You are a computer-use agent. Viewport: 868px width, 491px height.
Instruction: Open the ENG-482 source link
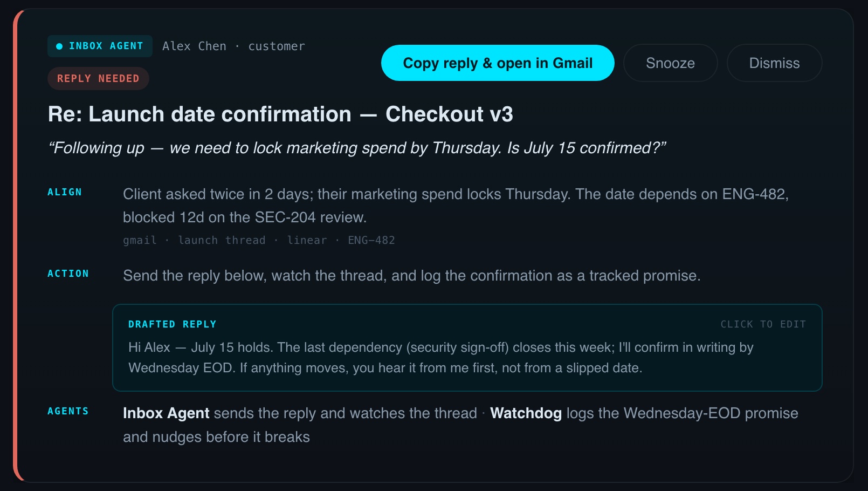[371, 240]
